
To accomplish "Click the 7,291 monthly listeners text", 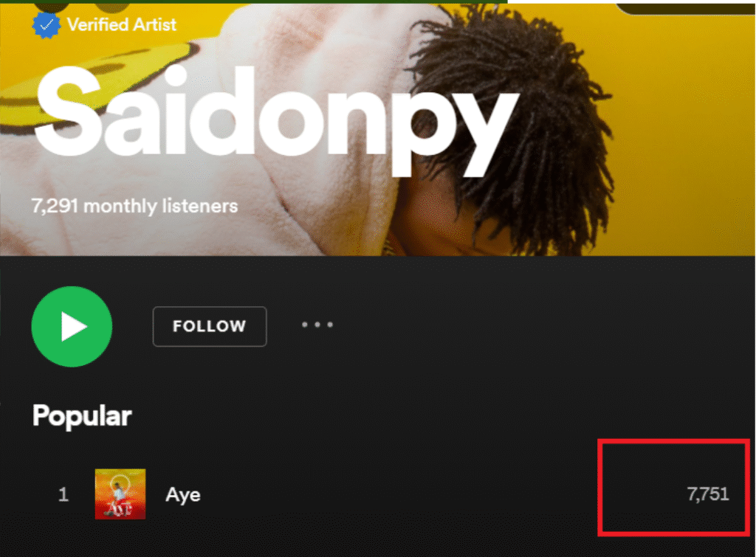I will [x=135, y=207].
